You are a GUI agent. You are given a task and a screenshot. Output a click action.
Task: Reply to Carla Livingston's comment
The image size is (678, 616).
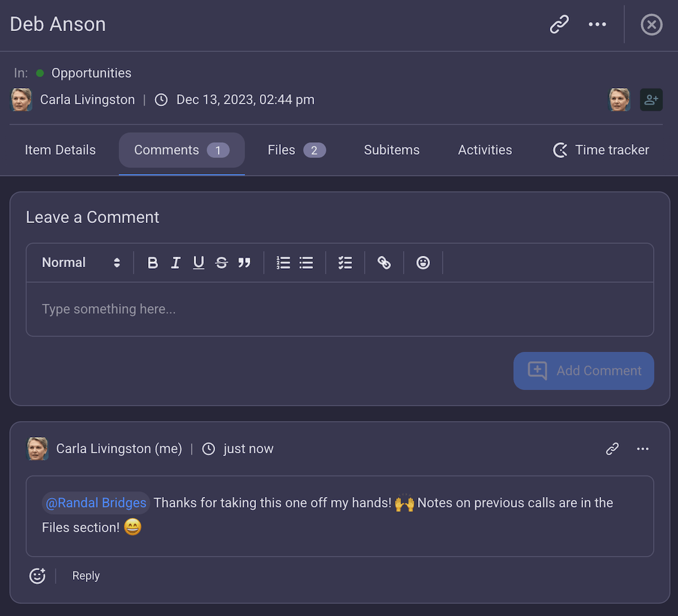tap(85, 575)
